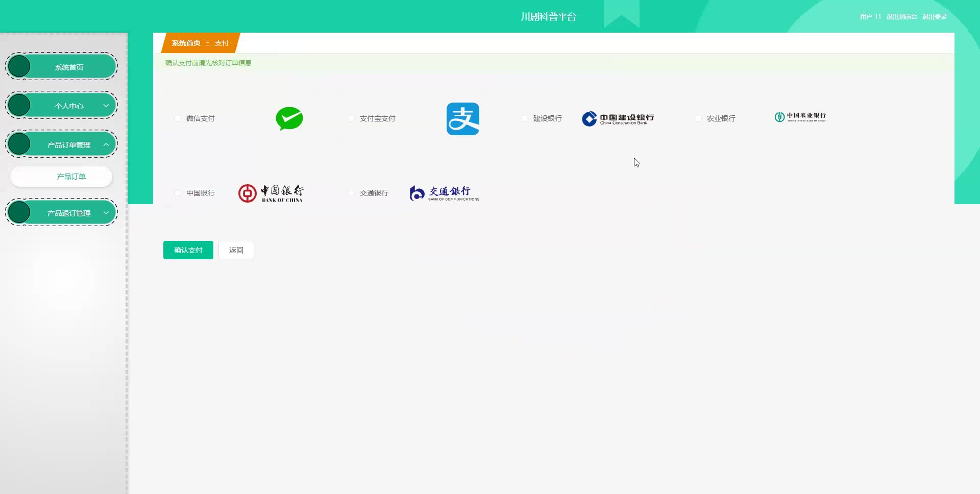The width and height of the screenshot is (980, 494).
Task: Click 系统首页 in the breadcrumb
Action: (186, 43)
